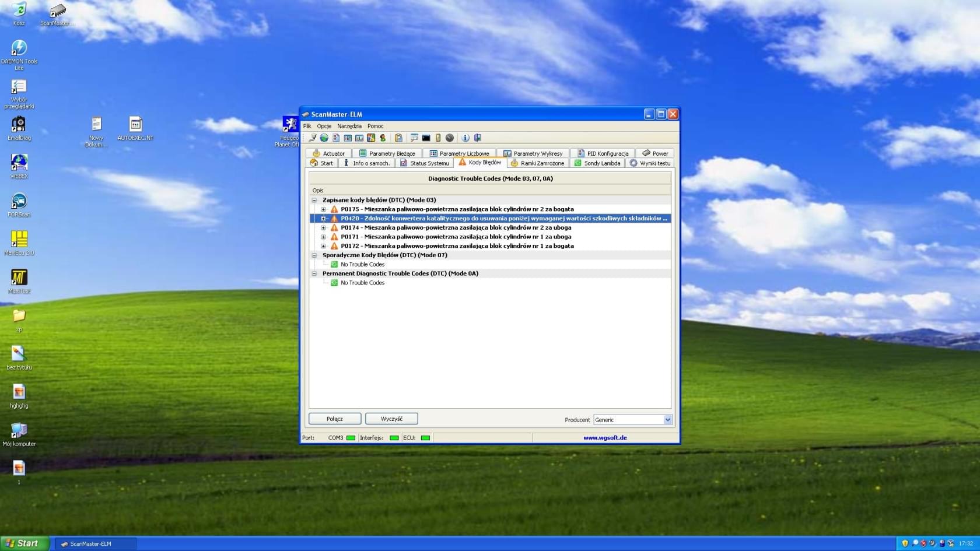Open the Pomoc menu
Viewport: 980px width, 551px height.
point(375,126)
